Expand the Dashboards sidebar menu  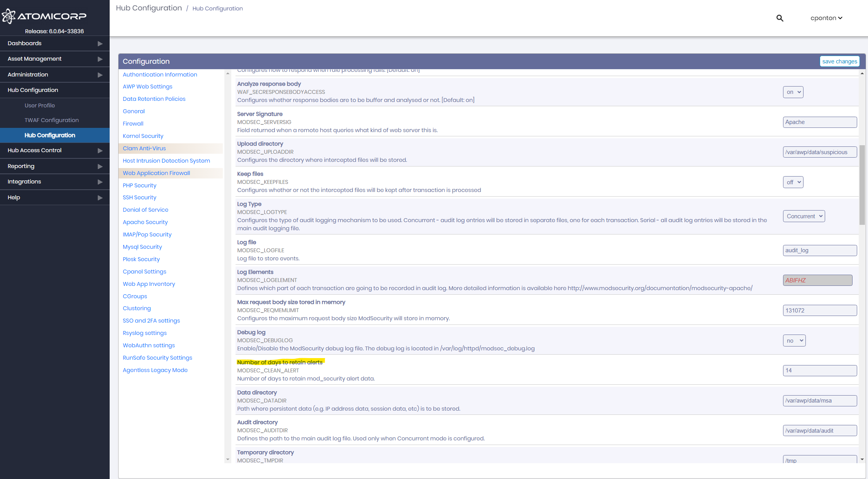24,43
